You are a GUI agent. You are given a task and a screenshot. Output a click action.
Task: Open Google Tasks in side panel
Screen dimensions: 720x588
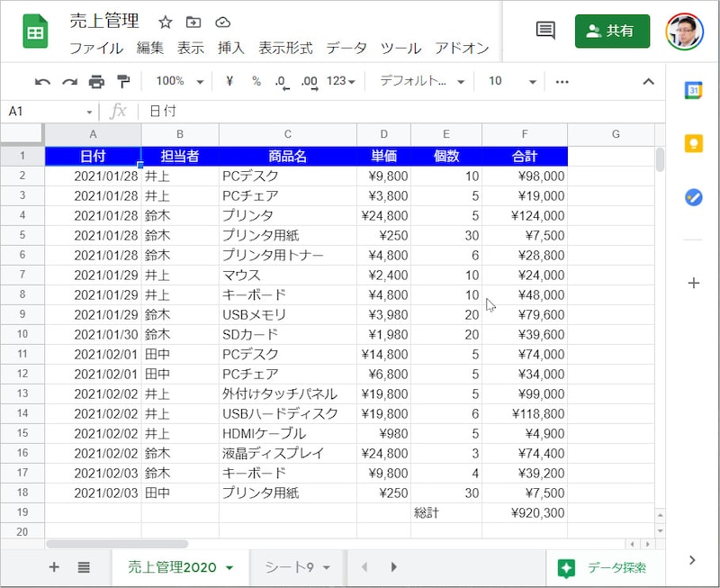[693, 197]
